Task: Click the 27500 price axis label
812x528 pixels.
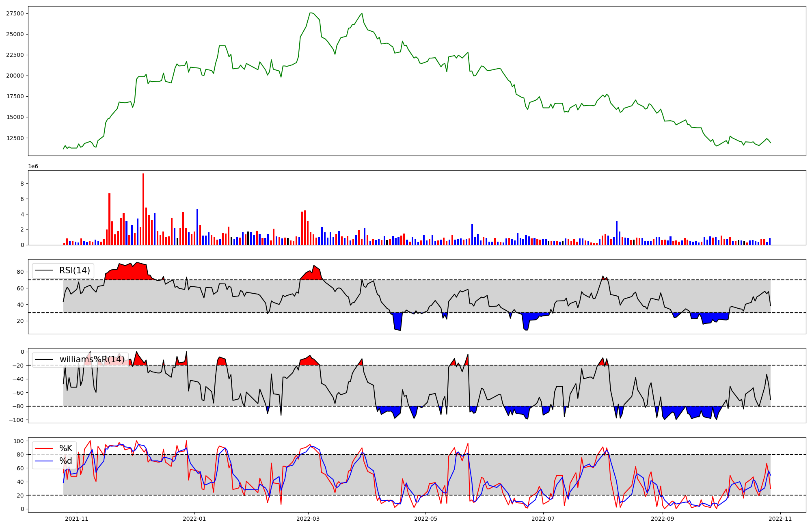Action: tap(15, 13)
